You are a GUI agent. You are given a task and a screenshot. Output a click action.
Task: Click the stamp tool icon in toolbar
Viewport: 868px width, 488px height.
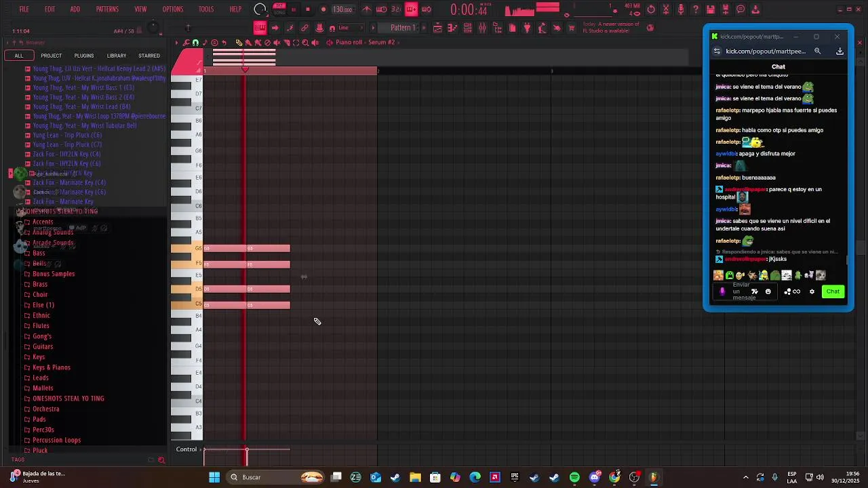pyautogui.click(x=319, y=28)
